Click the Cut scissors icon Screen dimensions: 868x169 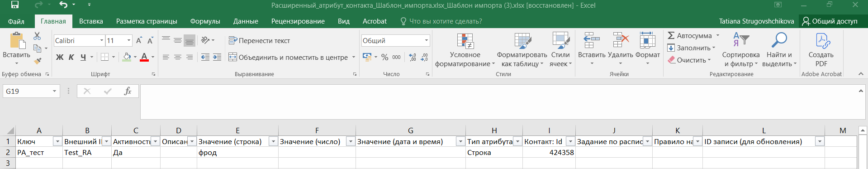pos(37,36)
